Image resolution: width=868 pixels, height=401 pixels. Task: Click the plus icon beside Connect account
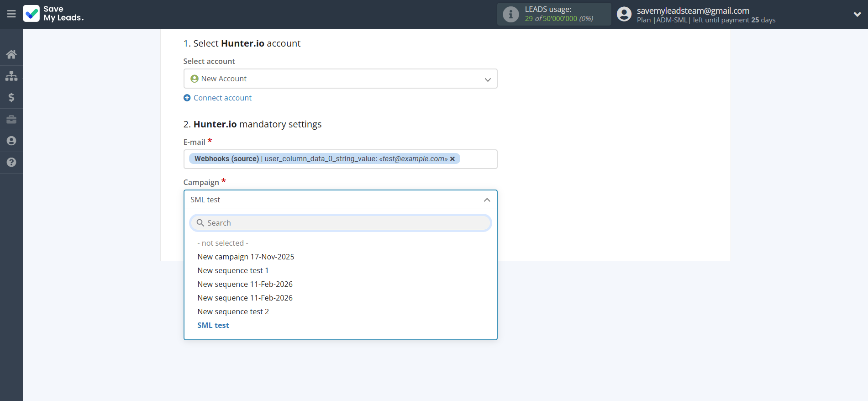pos(187,98)
